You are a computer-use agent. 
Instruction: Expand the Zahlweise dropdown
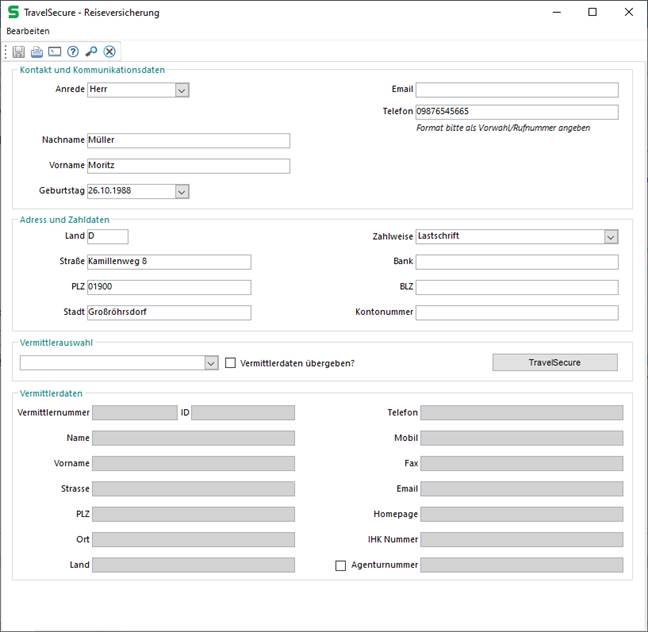point(610,237)
